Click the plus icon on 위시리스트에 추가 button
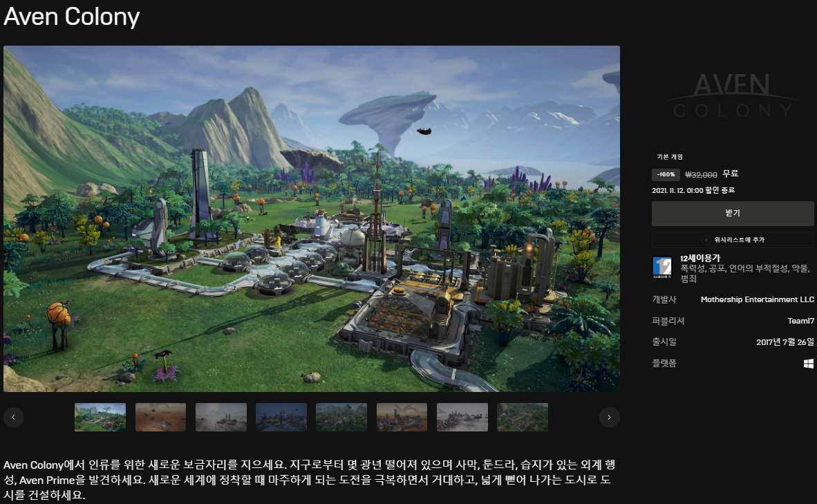Screen dimensions: 817x504 click(706, 240)
